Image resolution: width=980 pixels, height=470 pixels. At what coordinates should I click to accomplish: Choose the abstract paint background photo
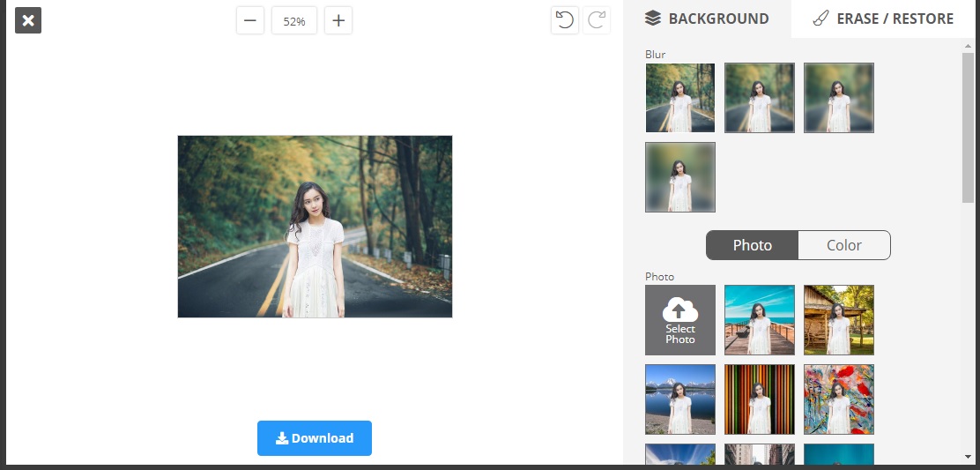pyautogui.click(x=839, y=399)
